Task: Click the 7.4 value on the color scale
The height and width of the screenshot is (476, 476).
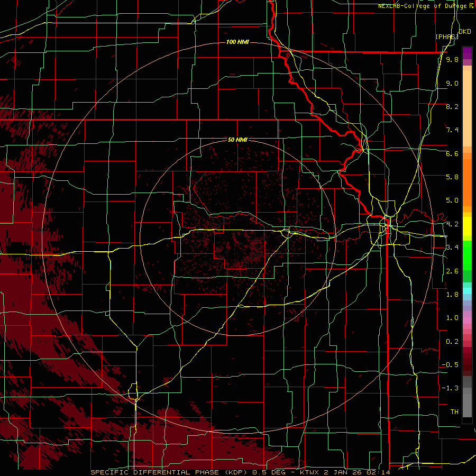Action: pos(452,130)
